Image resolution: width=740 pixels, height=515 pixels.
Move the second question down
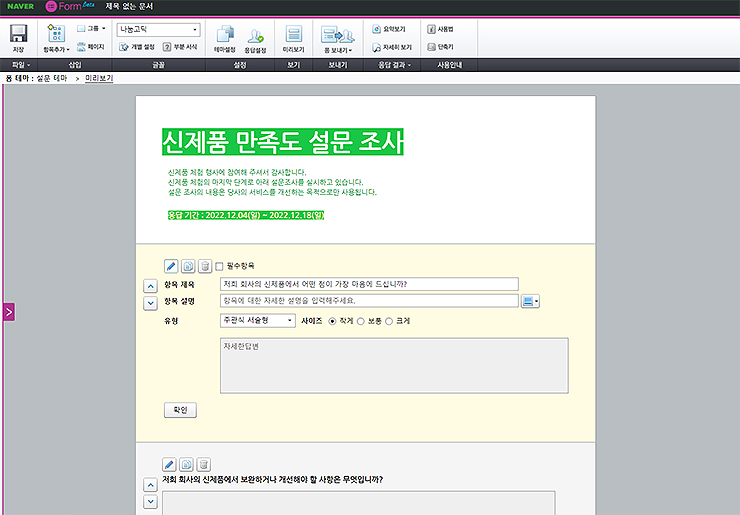[x=150, y=502]
